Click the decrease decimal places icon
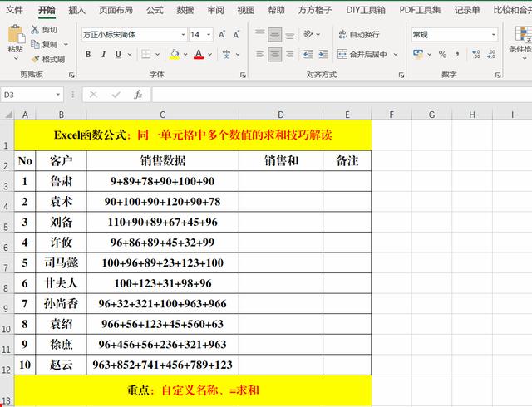Viewport: 532px width, 407px height. [x=491, y=54]
